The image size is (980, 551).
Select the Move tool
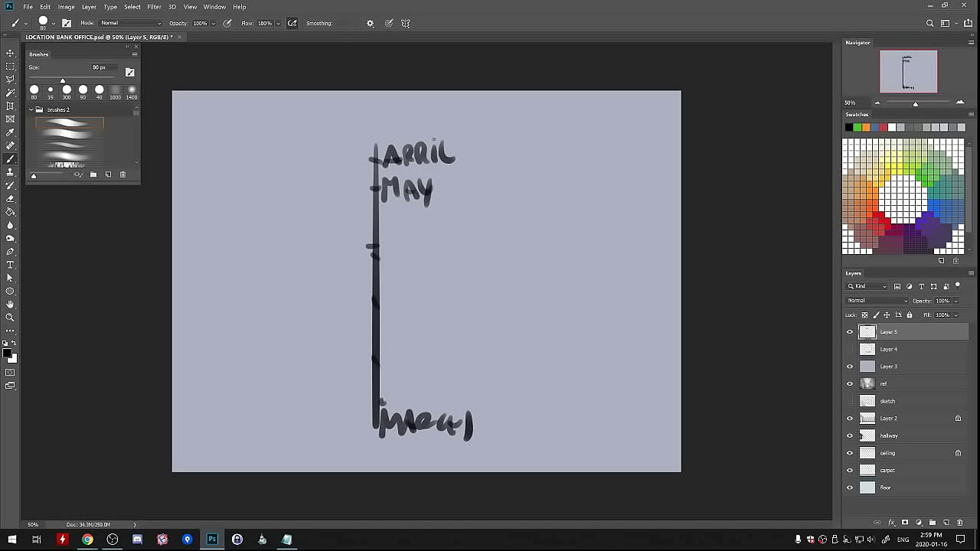click(10, 53)
